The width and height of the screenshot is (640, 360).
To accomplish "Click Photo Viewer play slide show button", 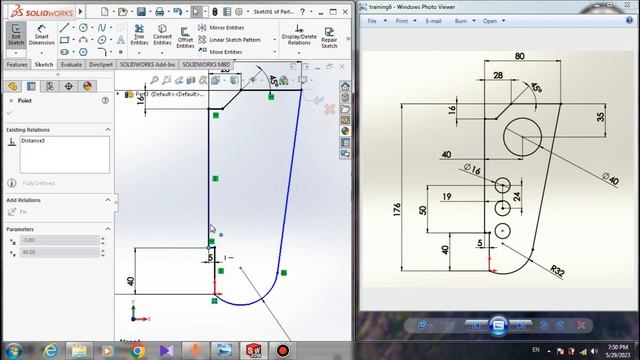I will [x=498, y=325].
